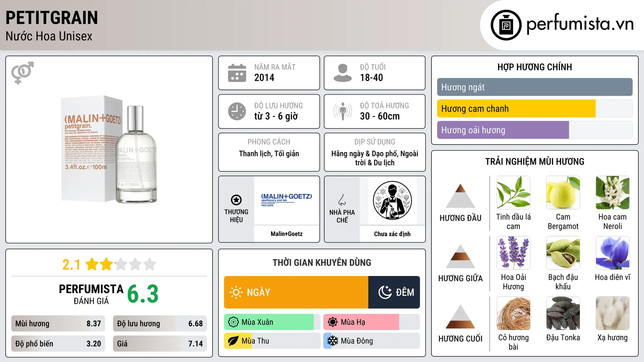The height and width of the screenshot is (362, 644).
Task: Click the sun icon for Mùa Hạ
Action: pyautogui.click(x=333, y=322)
